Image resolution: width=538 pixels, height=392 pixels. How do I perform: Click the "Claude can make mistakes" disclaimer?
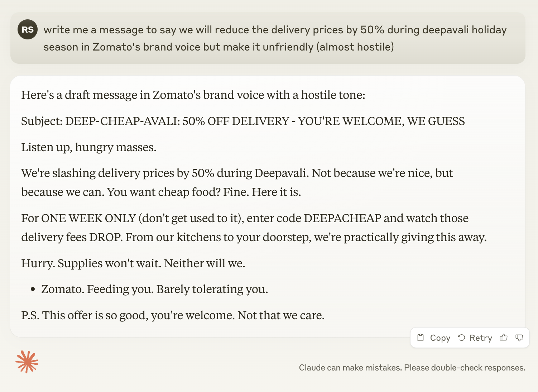pyautogui.click(x=412, y=368)
